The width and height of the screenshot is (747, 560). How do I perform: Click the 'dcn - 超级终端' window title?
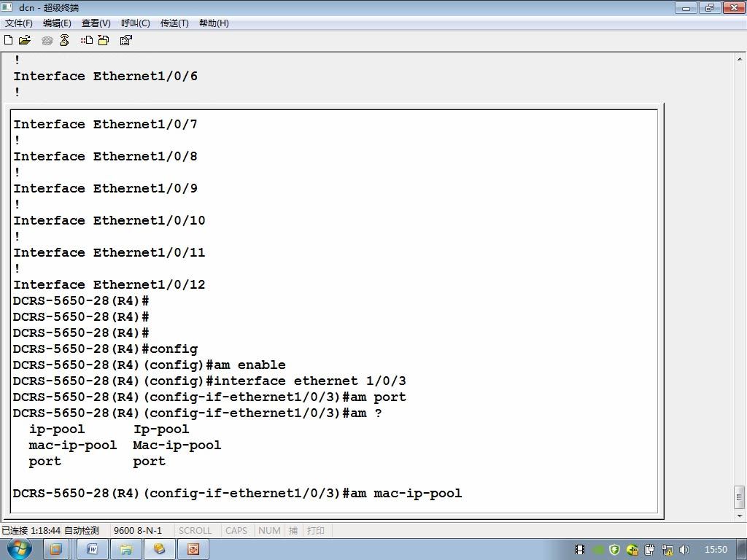point(49,7)
